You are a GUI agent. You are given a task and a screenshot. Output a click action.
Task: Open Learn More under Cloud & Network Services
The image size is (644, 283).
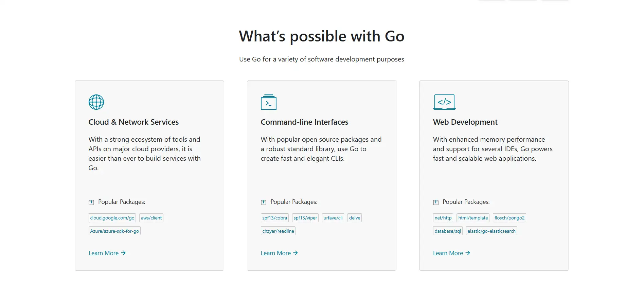(x=107, y=253)
